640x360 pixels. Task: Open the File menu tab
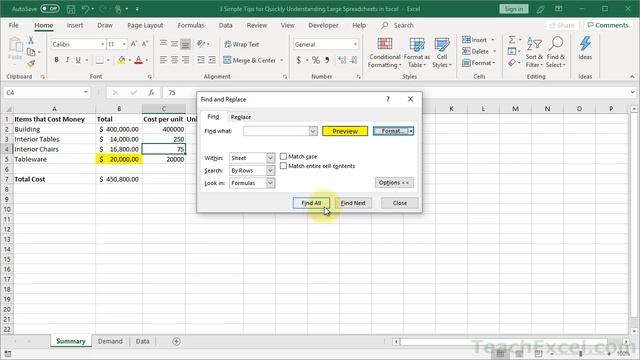tap(13, 25)
